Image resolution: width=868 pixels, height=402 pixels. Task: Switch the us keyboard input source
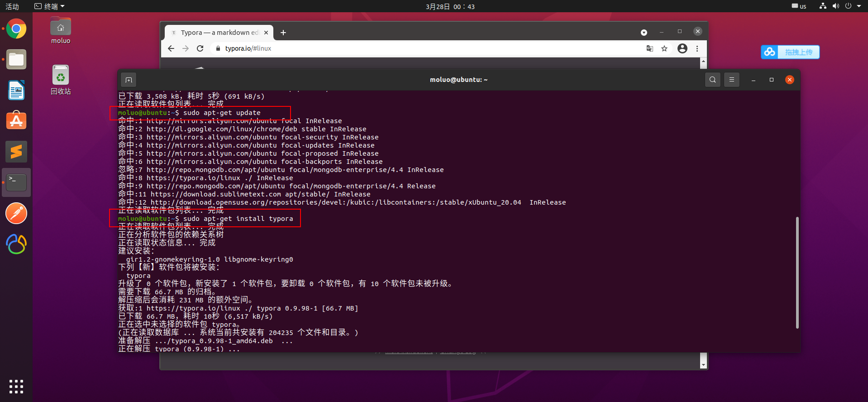click(x=799, y=6)
